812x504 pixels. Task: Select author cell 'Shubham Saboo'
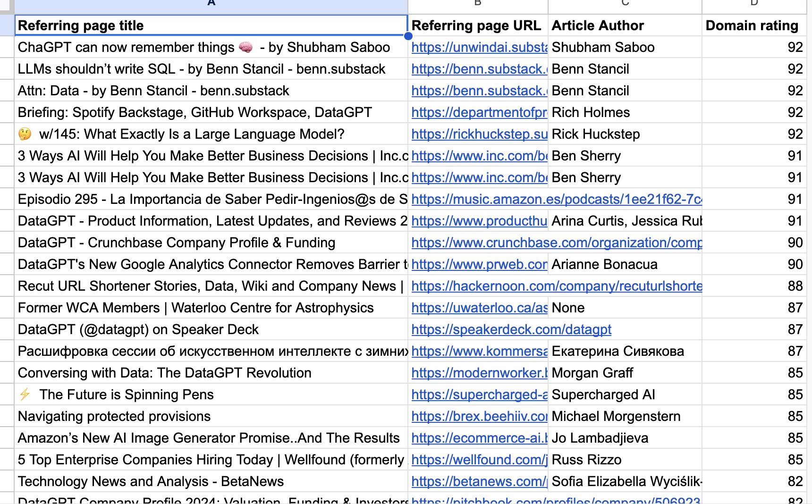(x=625, y=47)
